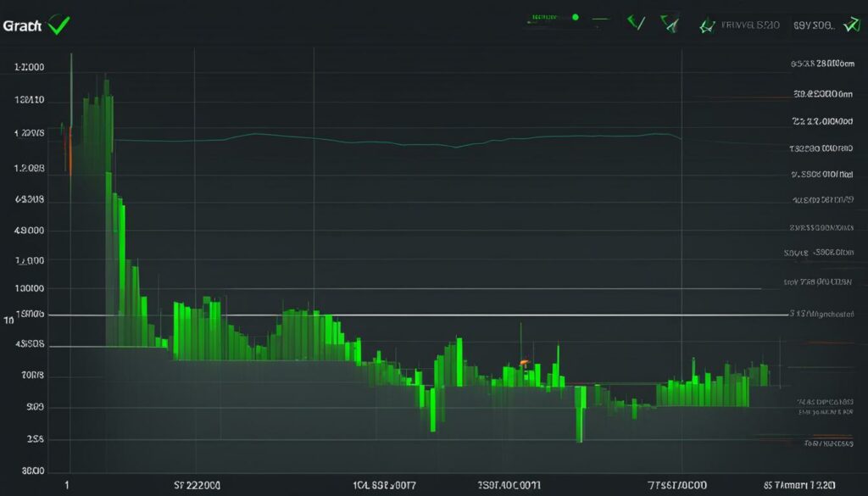Screen dimensions: 868x496
Task: Enable the TRUVEL 5200 indicator
Action: pyautogui.click(x=748, y=25)
